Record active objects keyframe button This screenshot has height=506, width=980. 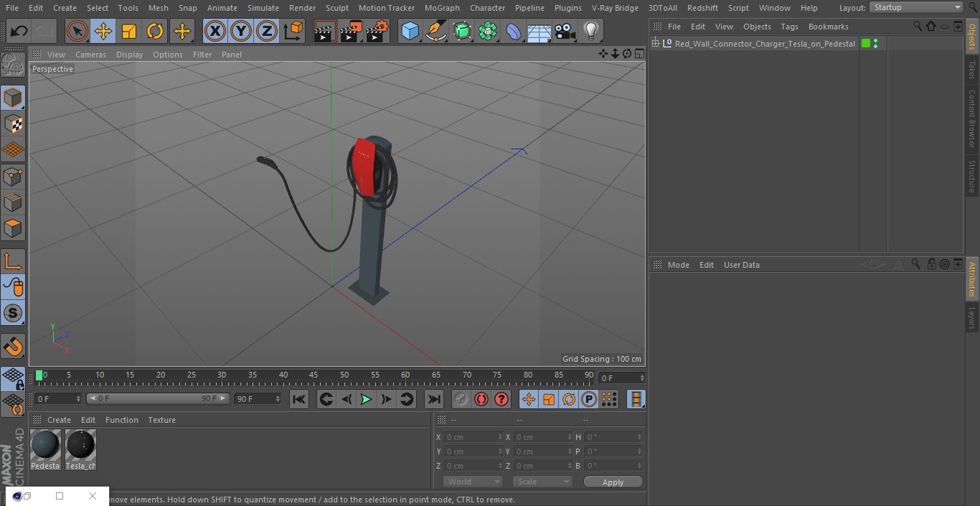(x=461, y=399)
